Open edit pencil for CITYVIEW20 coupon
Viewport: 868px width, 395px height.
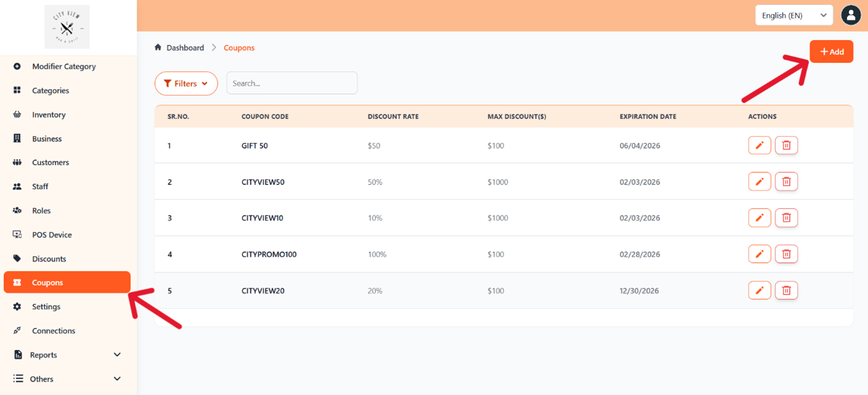click(x=759, y=290)
